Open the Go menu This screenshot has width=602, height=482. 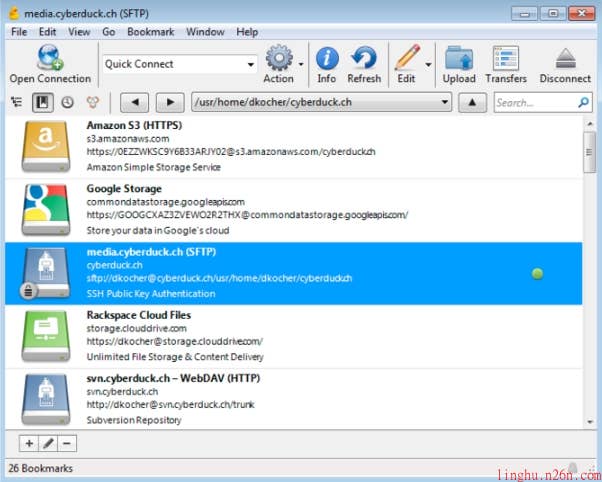tap(109, 32)
